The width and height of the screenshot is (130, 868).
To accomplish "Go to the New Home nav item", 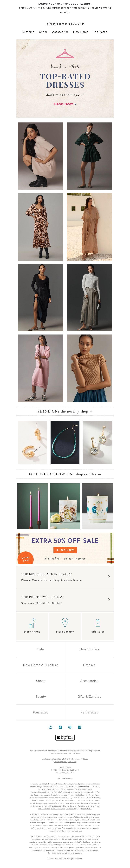I will click(x=81, y=32).
